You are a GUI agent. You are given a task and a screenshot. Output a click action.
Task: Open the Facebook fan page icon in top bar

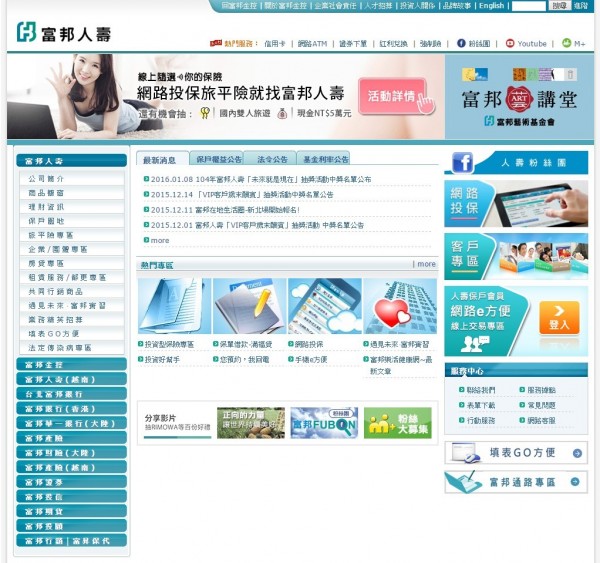tap(461, 43)
